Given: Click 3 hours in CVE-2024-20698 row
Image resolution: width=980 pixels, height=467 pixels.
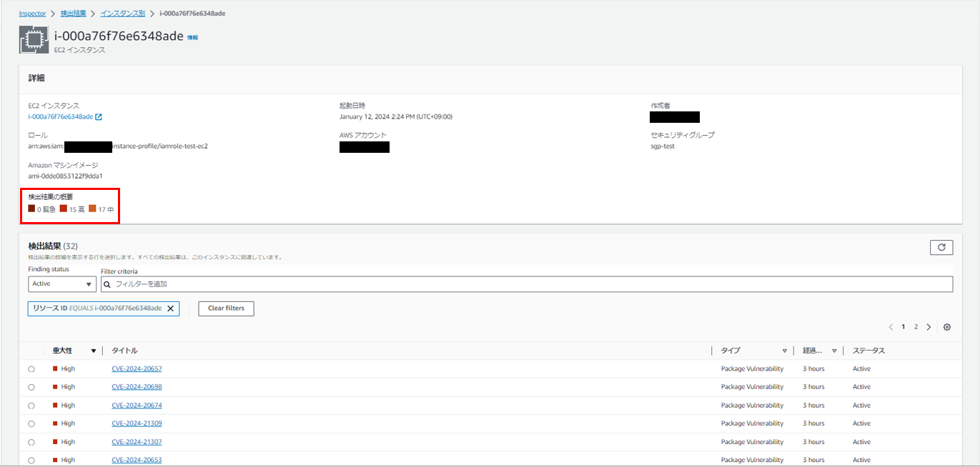Looking at the screenshot, I should coord(813,386).
